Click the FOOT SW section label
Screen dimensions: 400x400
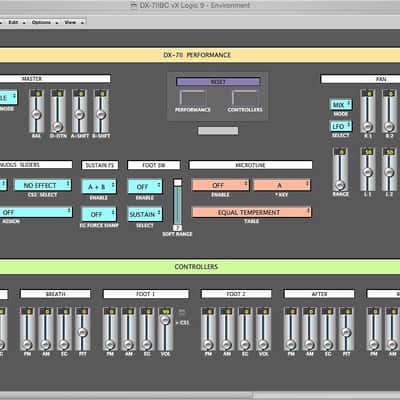(154, 165)
